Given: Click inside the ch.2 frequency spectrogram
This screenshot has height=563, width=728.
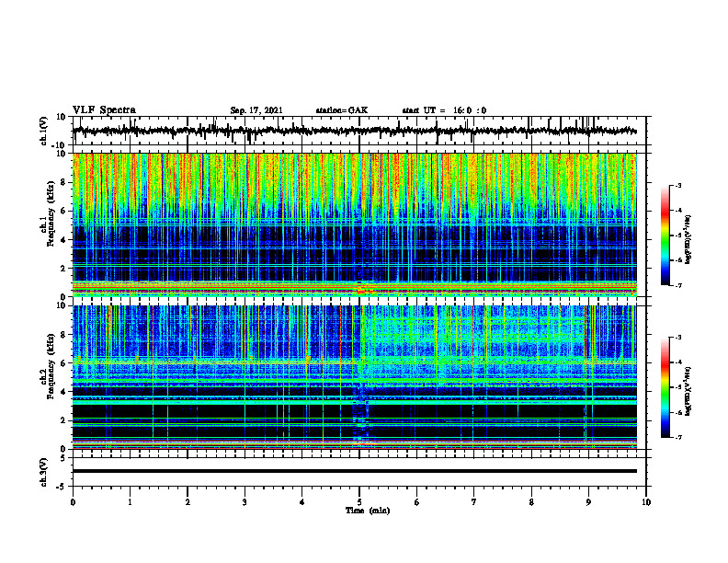Looking at the screenshot, I should [x=355, y=377].
